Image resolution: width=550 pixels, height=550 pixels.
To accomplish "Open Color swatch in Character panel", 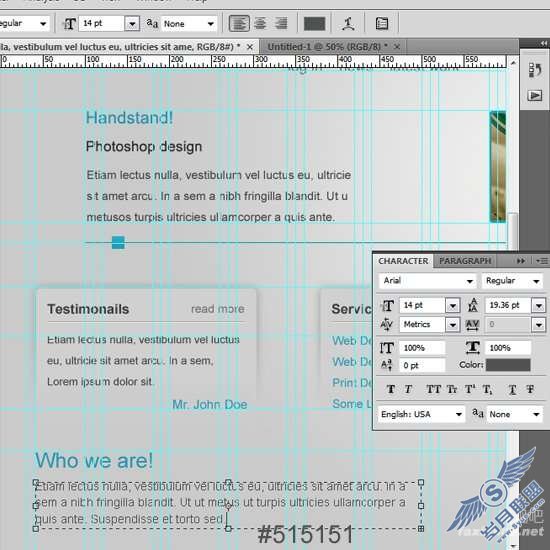I will click(x=508, y=365).
